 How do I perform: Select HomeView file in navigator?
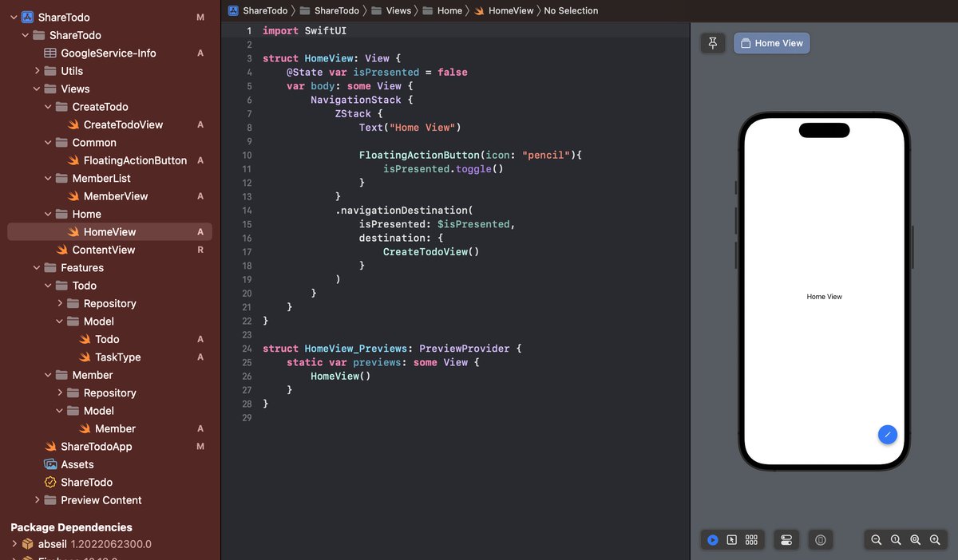pos(109,232)
